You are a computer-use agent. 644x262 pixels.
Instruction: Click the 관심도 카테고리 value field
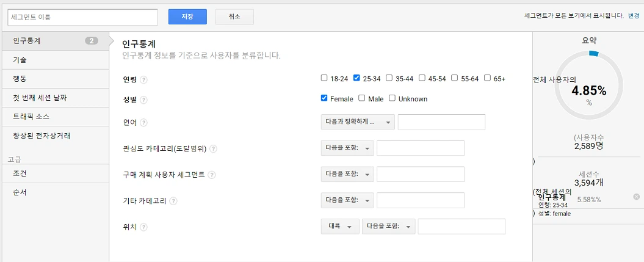(x=421, y=148)
